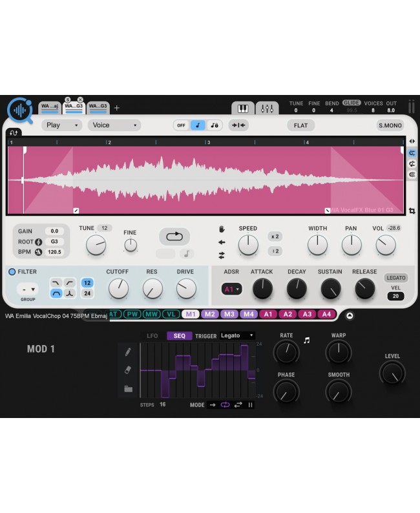Select the eraser tool in sequencer
The height and width of the screenshot is (513, 420).
(x=128, y=370)
